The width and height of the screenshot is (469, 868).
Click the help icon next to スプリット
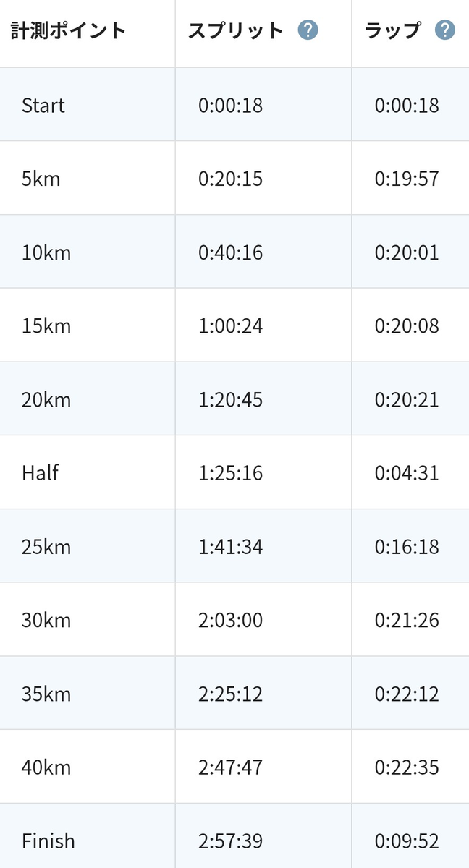point(308,30)
